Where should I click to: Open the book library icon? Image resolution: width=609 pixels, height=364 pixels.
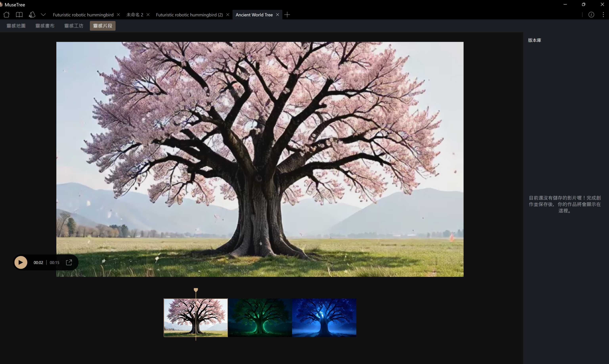point(19,15)
